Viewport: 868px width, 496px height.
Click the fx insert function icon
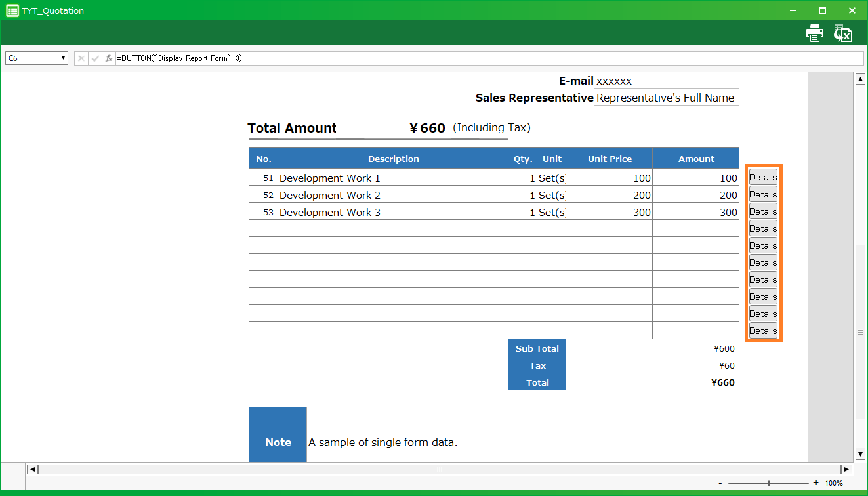coord(109,58)
